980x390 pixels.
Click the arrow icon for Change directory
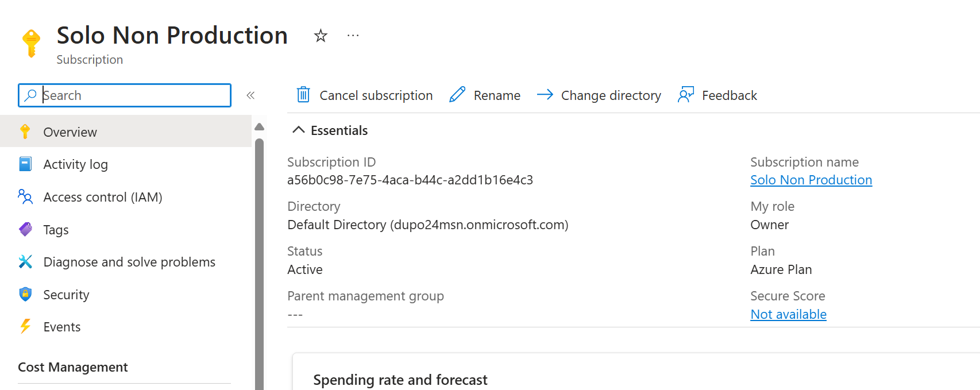(545, 94)
